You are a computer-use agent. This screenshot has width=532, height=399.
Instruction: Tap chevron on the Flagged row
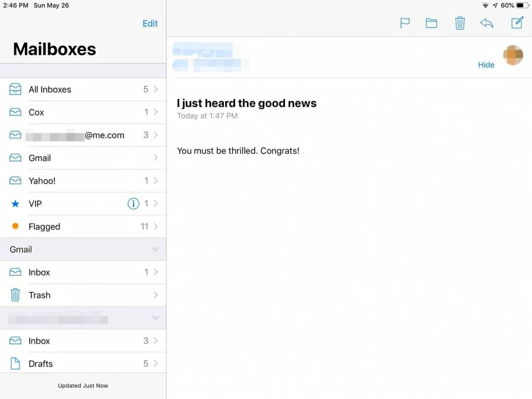(x=156, y=226)
